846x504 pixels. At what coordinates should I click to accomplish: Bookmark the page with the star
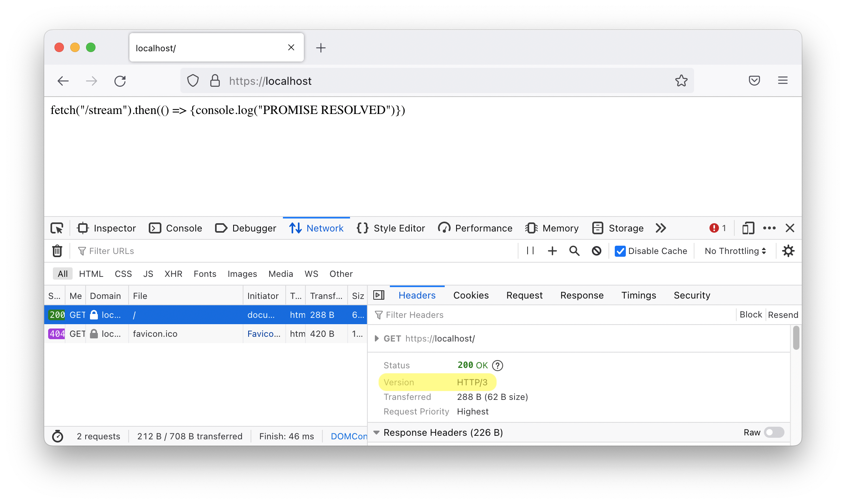(681, 80)
